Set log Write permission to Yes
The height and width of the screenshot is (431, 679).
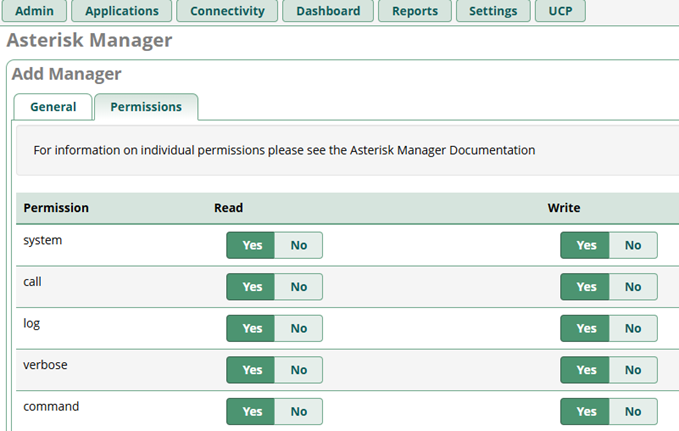point(585,328)
